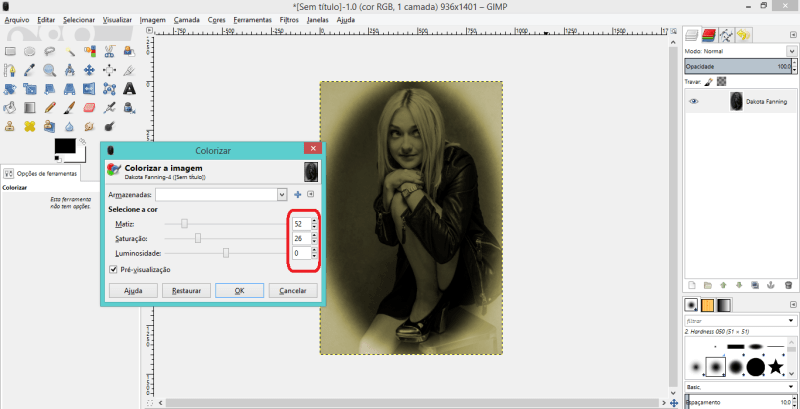Open the Filtros menu
Image resolution: width=800 pixels, height=409 pixels.
click(x=289, y=19)
